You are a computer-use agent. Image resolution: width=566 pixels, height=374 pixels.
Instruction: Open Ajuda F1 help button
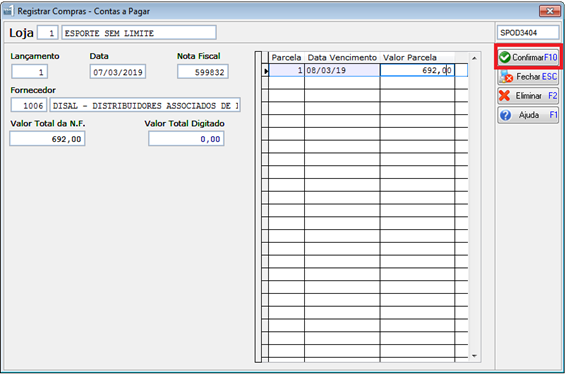528,115
